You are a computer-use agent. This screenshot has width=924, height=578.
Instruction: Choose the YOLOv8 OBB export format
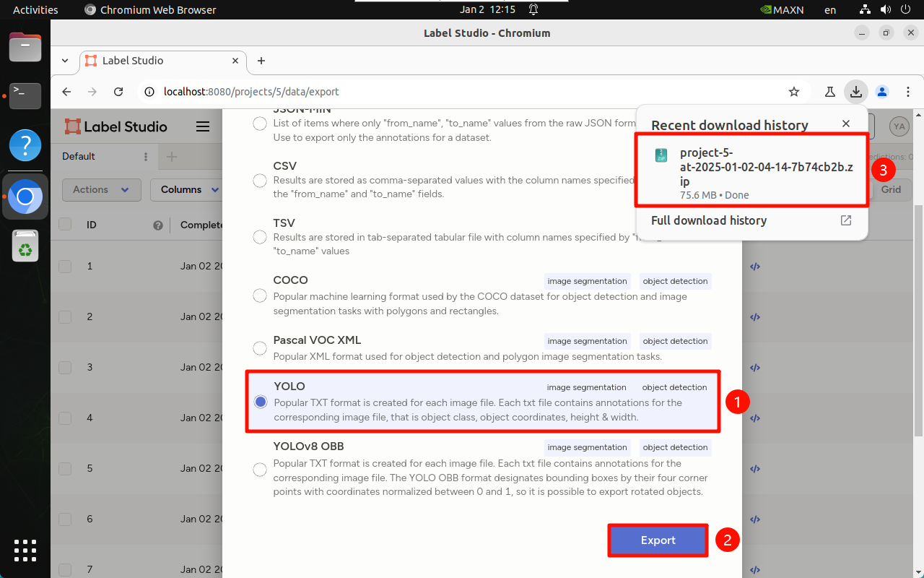(x=260, y=470)
